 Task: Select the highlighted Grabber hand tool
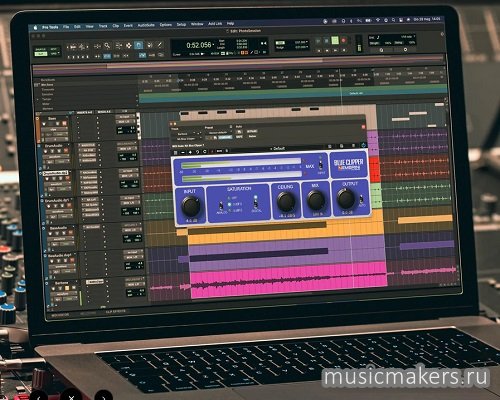[x=139, y=45]
